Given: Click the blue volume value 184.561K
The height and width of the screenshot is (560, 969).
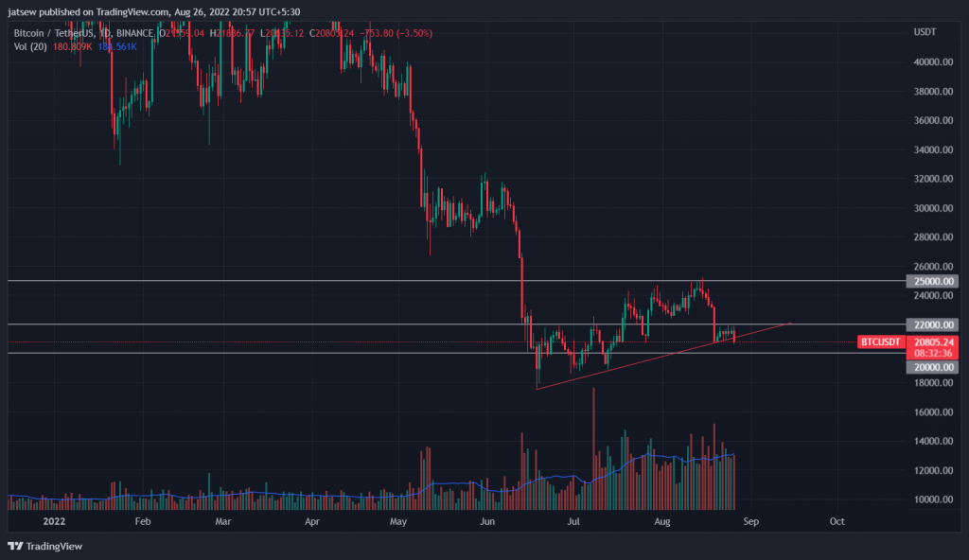Looking at the screenshot, I should pyautogui.click(x=117, y=46).
